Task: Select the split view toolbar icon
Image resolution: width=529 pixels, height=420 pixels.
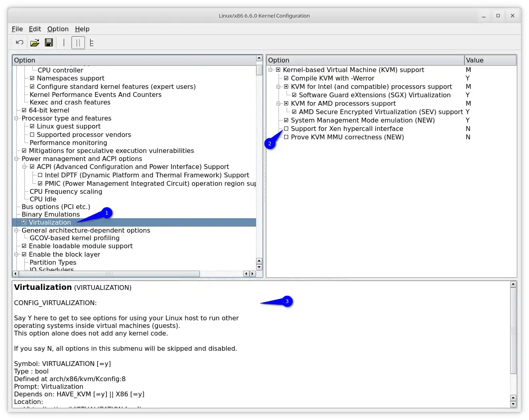Action: tap(78, 42)
